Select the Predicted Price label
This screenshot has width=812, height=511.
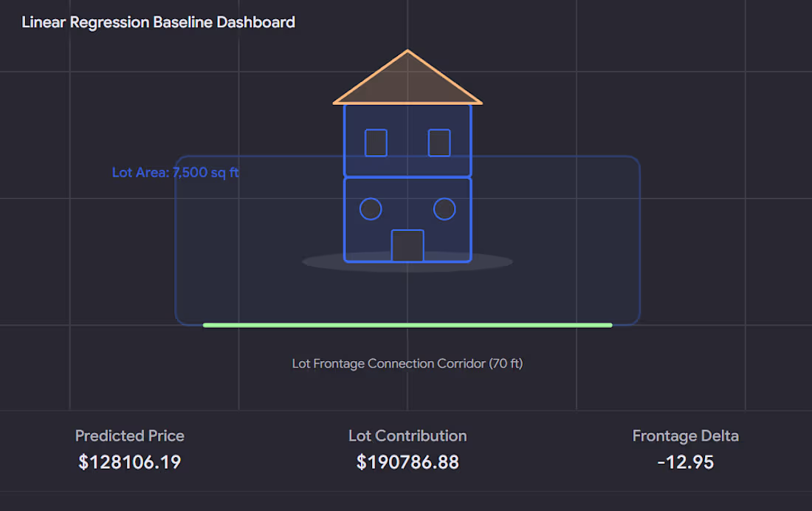(129, 436)
